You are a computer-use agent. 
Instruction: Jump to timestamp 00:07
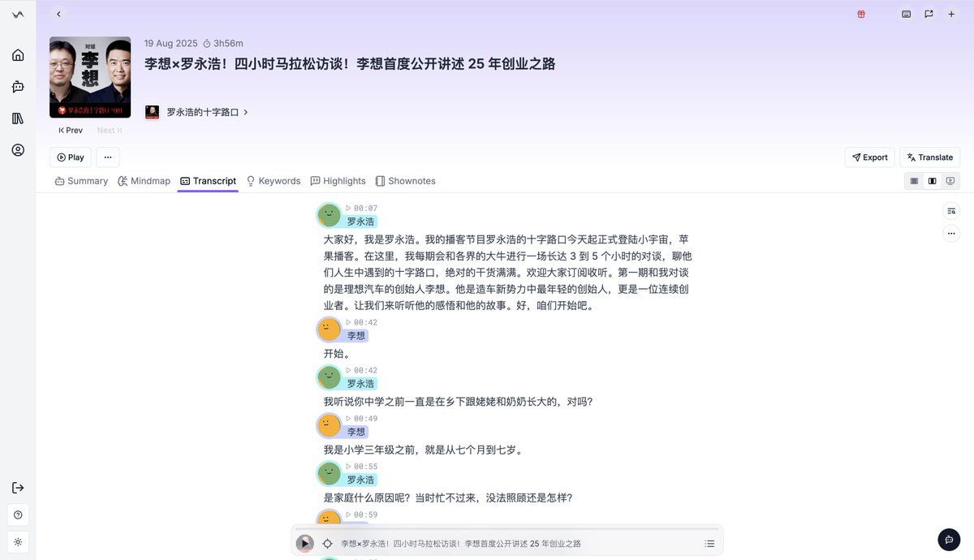coord(361,209)
